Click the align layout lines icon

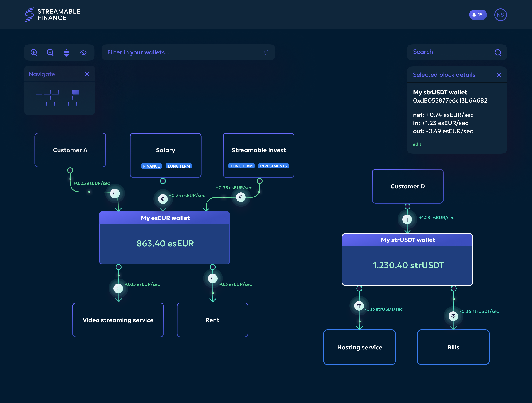click(x=66, y=52)
